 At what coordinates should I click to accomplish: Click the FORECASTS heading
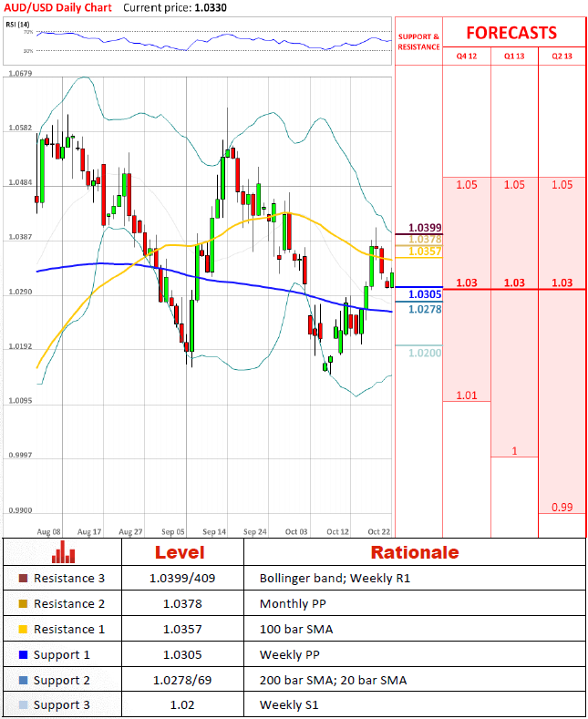(x=511, y=33)
